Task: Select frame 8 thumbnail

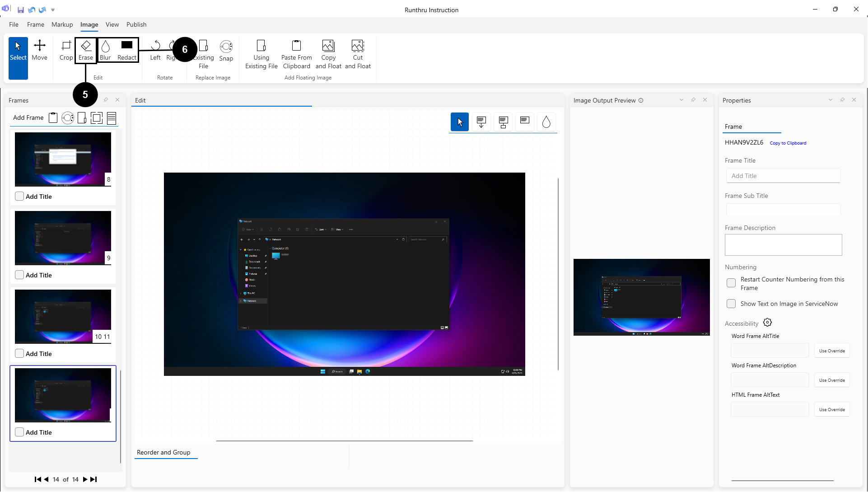Action: coord(63,159)
